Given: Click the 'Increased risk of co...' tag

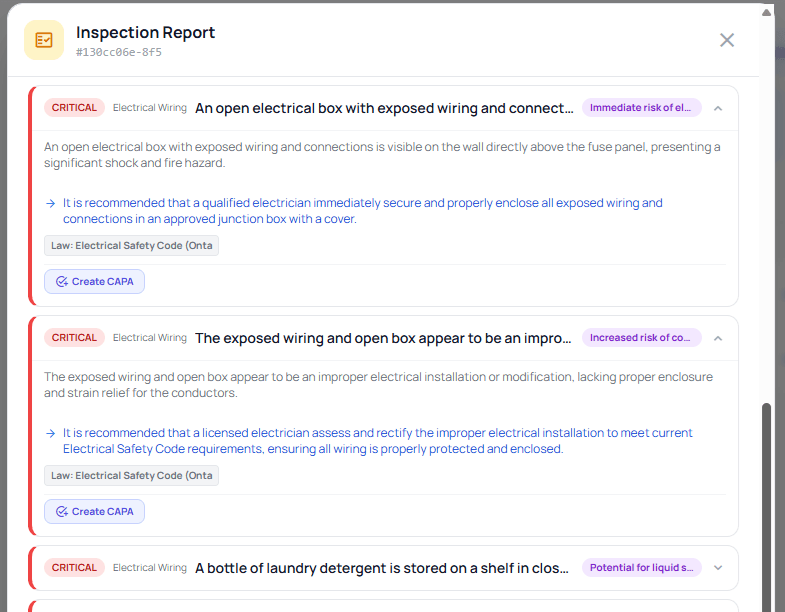Looking at the screenshot, I should coord(641,338).
